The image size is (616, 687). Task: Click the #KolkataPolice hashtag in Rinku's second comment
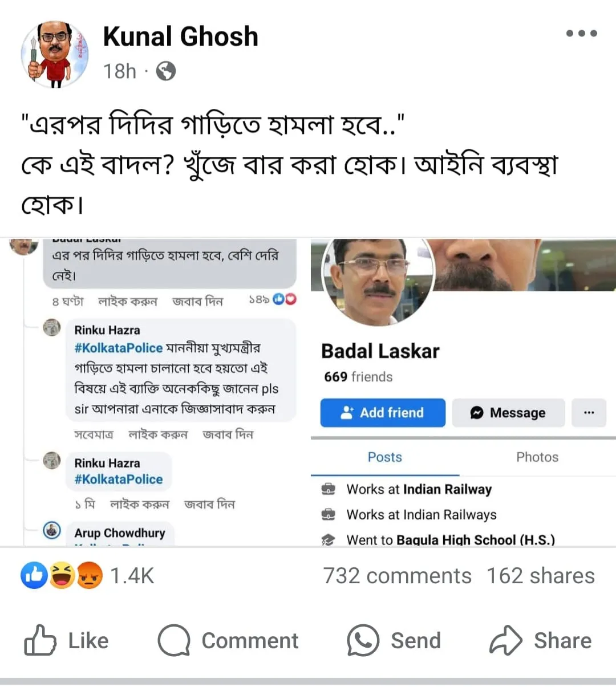point(119,479)
